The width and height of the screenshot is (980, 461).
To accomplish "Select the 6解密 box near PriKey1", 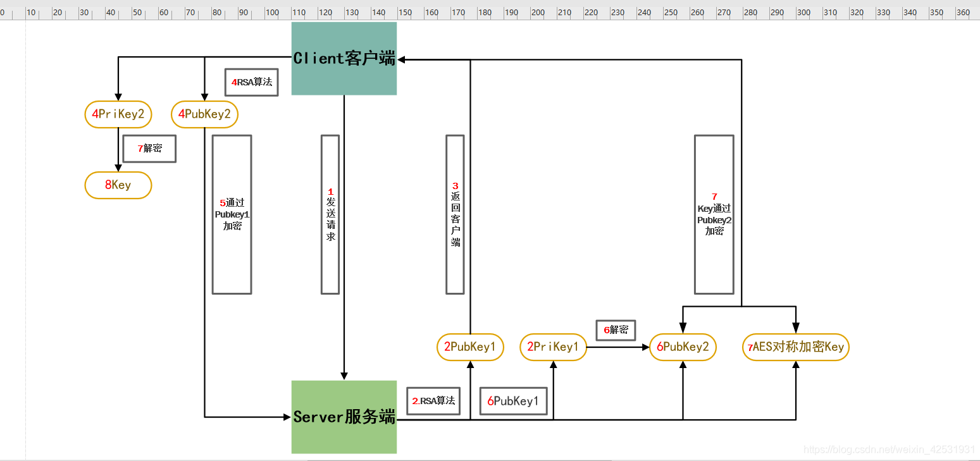I will pos(616,330).
